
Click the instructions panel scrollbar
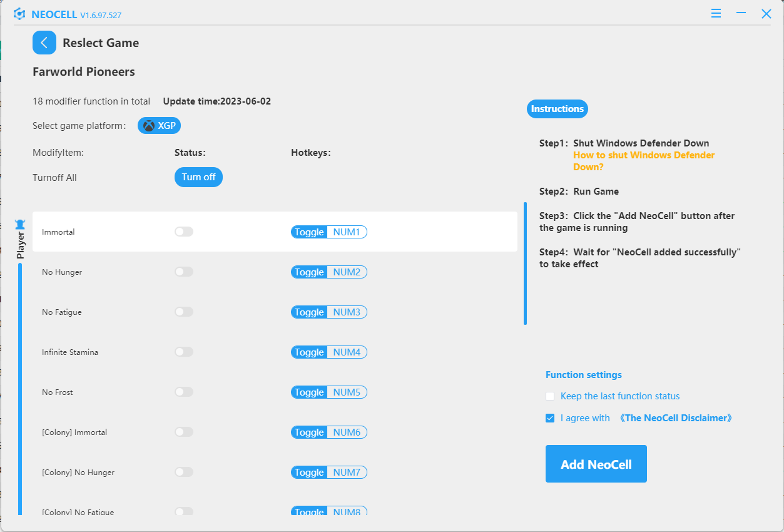click(525, 263)
